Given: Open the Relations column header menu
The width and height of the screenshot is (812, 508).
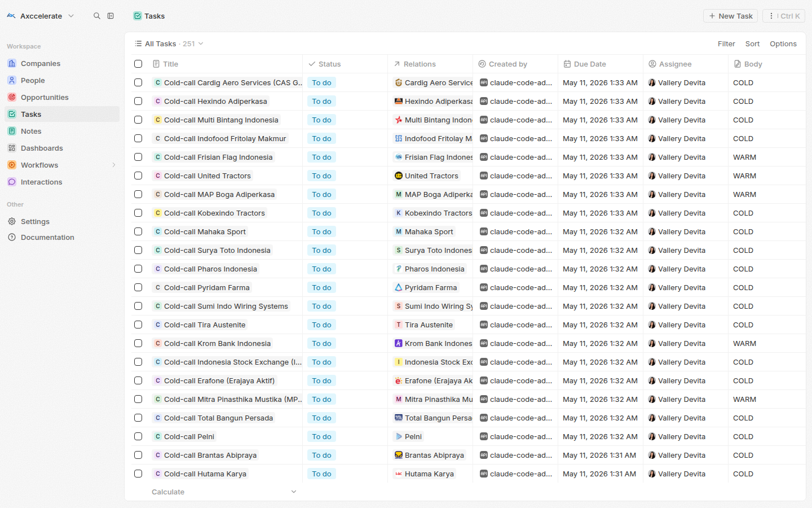Looking at the screenshot, I should (x=430, y=64).
